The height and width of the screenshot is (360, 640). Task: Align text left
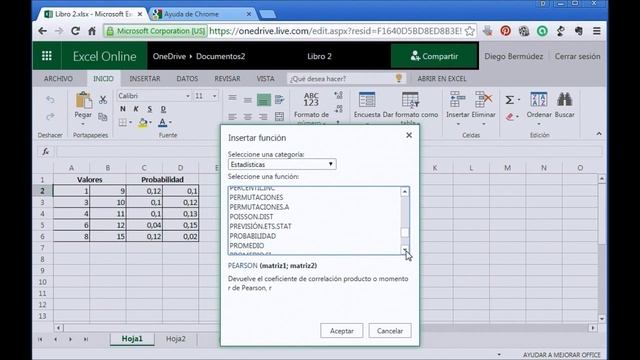233,117
